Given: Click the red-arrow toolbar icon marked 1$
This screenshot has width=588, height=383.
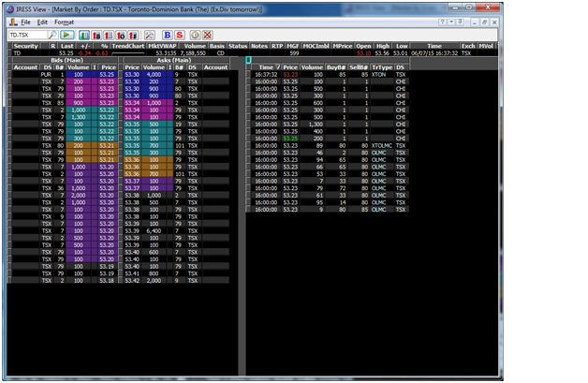Looking at the screenshot, I should 133,36.
